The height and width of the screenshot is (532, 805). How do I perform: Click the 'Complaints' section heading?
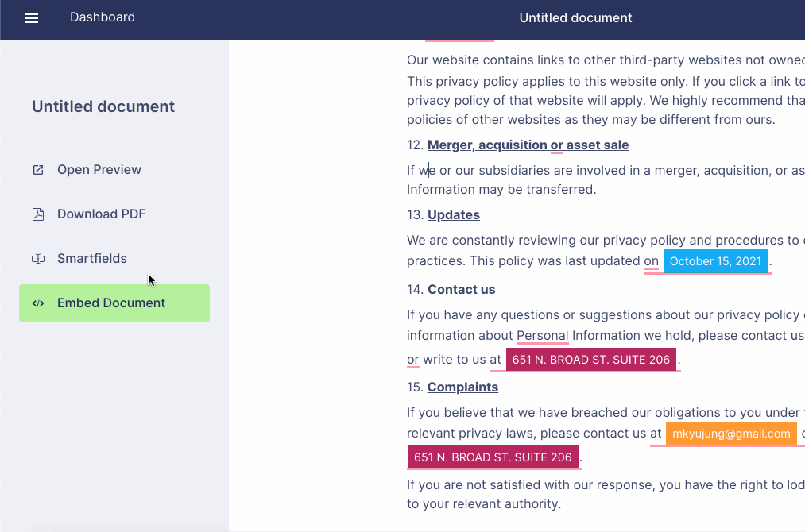click(x=462, y=387)
